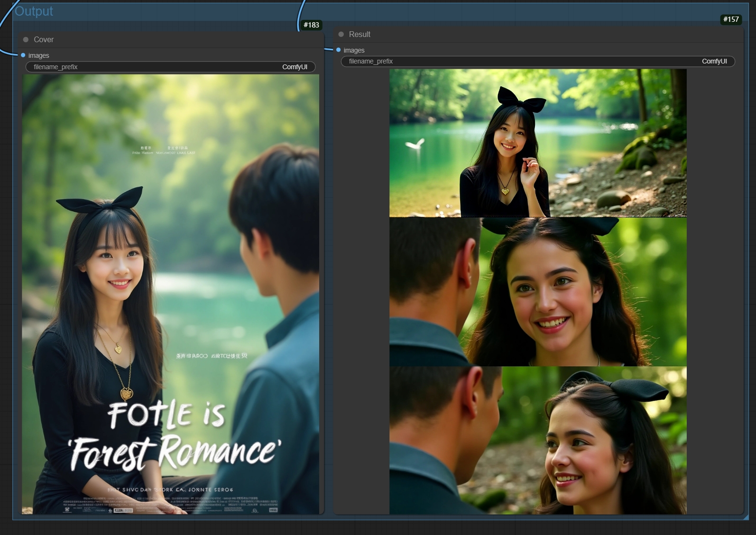Click the images input socket on Result node
756x535 pixels.
[339, 50]
